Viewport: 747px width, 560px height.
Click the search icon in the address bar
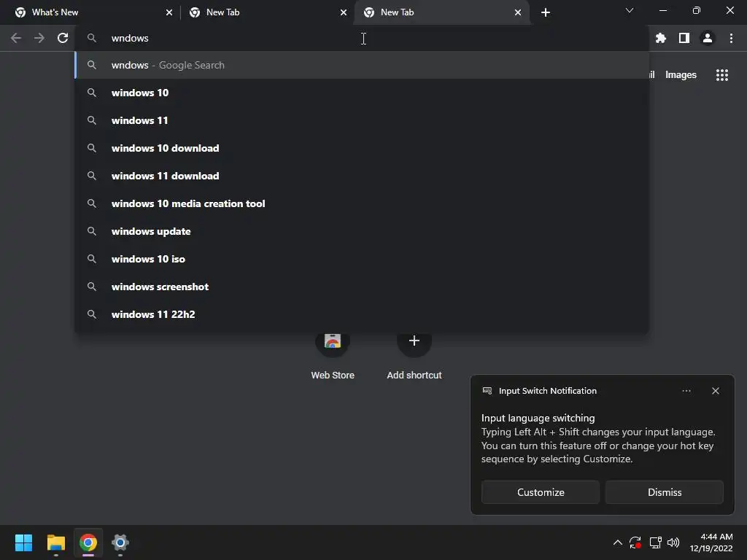click(91, 38)
